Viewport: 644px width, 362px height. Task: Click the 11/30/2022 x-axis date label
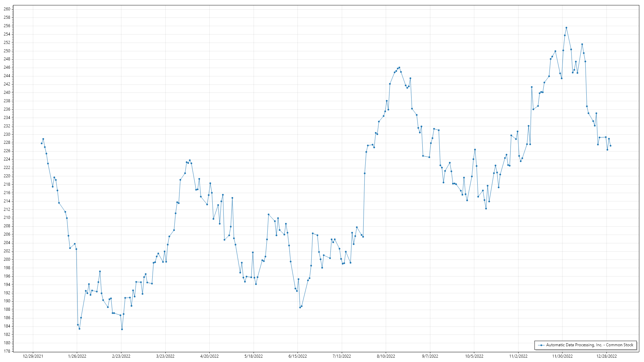point(562,356)
